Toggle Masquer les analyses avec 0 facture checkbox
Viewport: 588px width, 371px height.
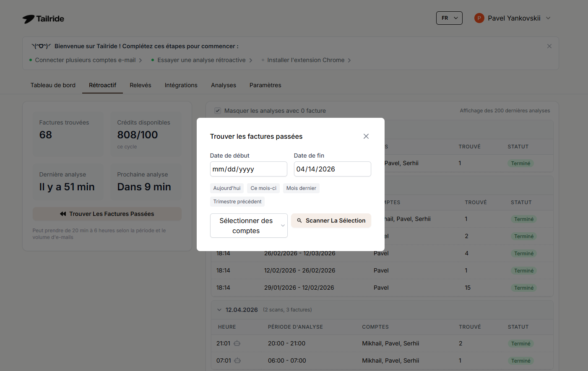pyautogui.click(x=218, y=111)
